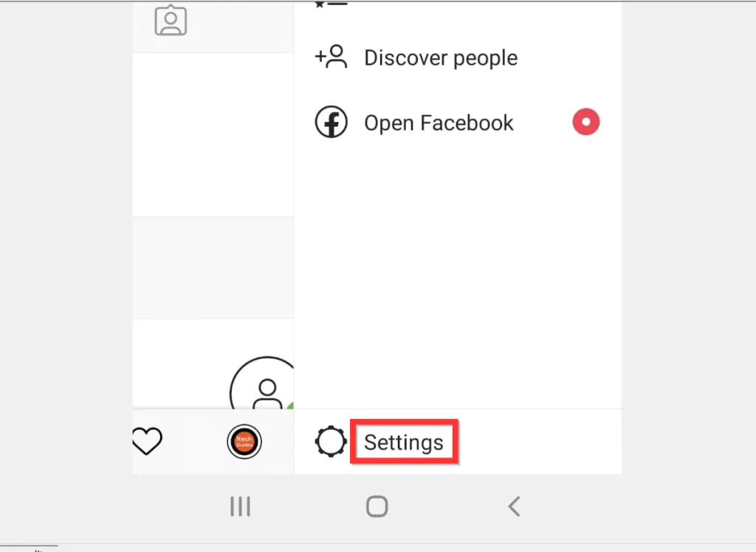This screenshot has width=756, height=552.
Task: Click the red-highlighted Settings label
Action: pyautogui.click(x=404, y=442)
